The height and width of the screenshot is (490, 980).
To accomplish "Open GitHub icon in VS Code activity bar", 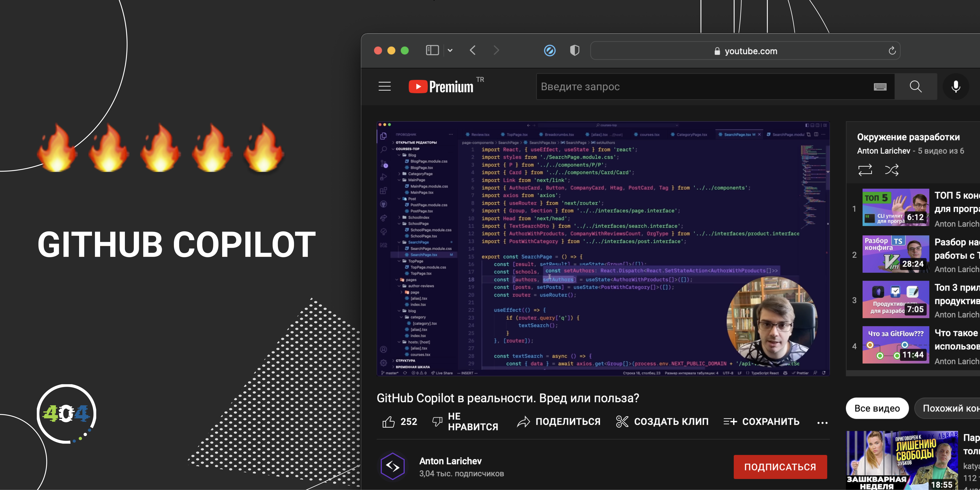I will [x=384, y=204].
